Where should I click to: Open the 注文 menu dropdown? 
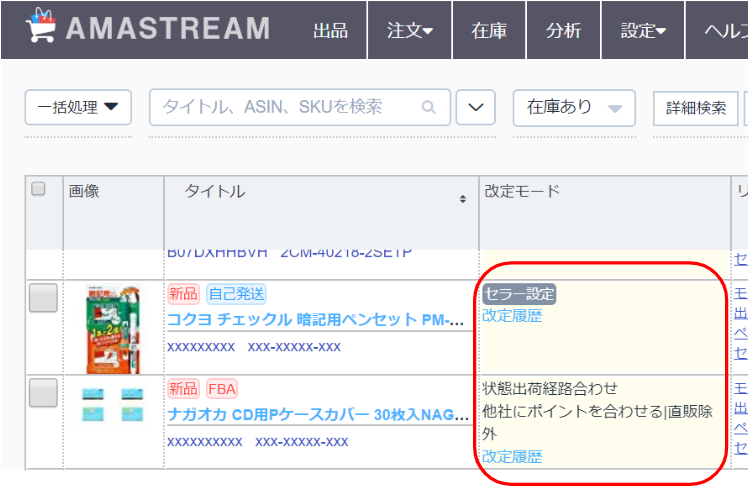409,31
